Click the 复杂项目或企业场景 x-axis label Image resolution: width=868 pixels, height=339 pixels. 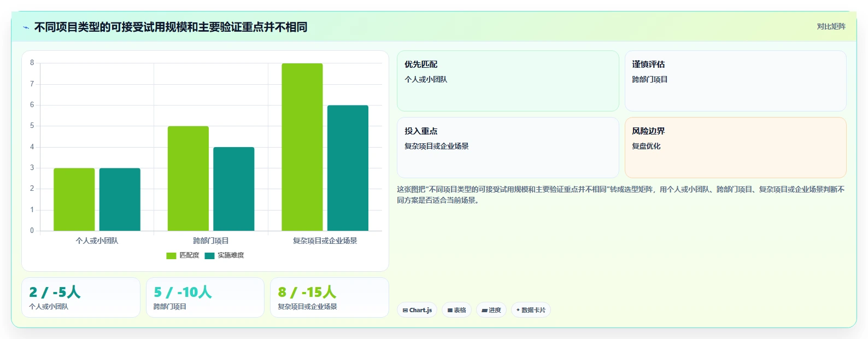pos(325,241)
